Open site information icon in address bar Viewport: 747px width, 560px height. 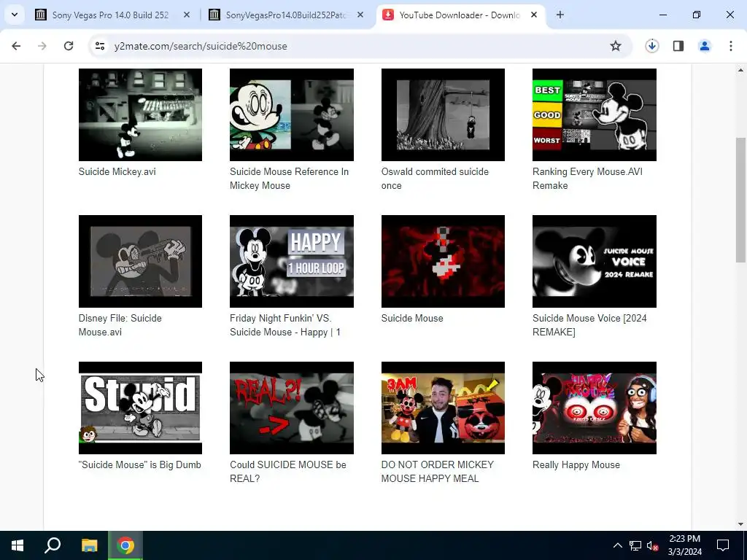(100, 46)
